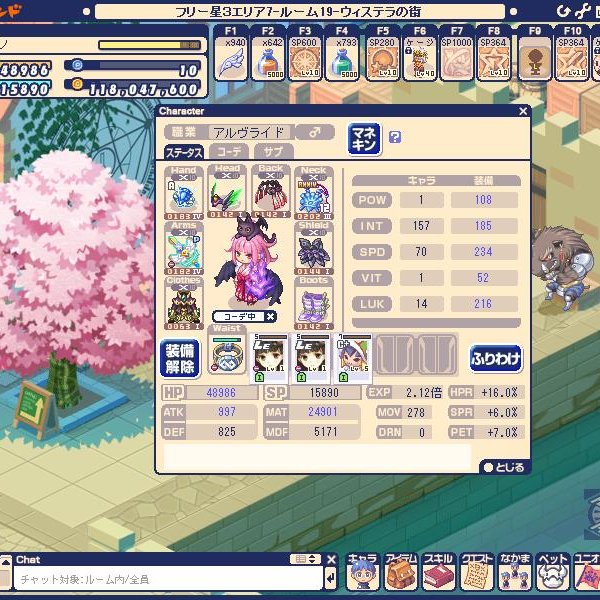Click the gold 118,047,600 display
The image size is (600, 600).
click(132, 88)
